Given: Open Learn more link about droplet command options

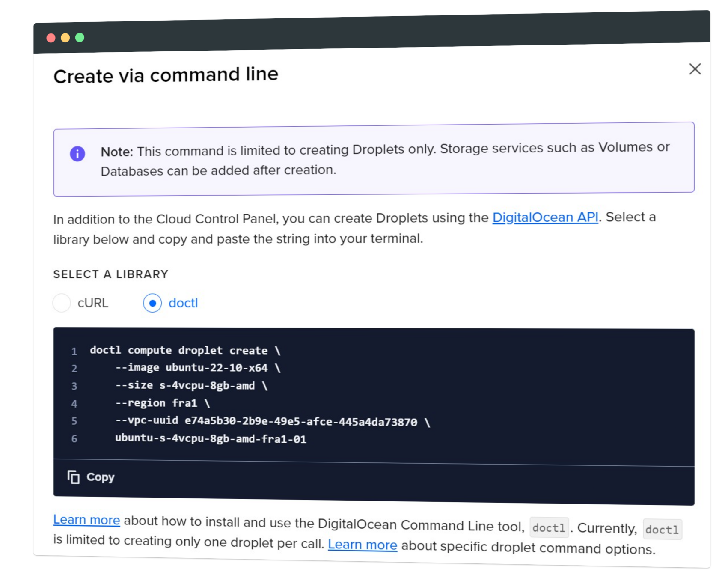Looking at the screenshot, I should click(362, 545).
